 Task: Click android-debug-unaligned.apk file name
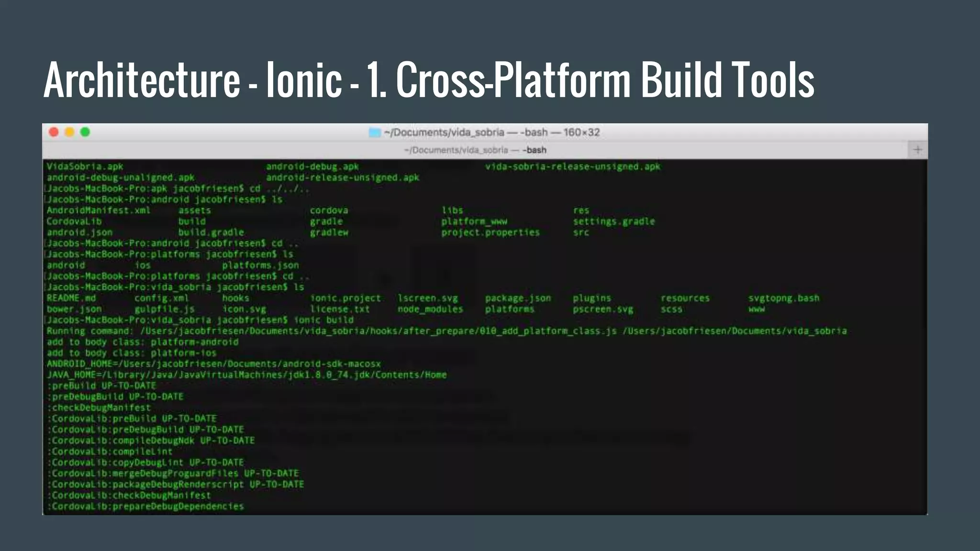[121, 177]
